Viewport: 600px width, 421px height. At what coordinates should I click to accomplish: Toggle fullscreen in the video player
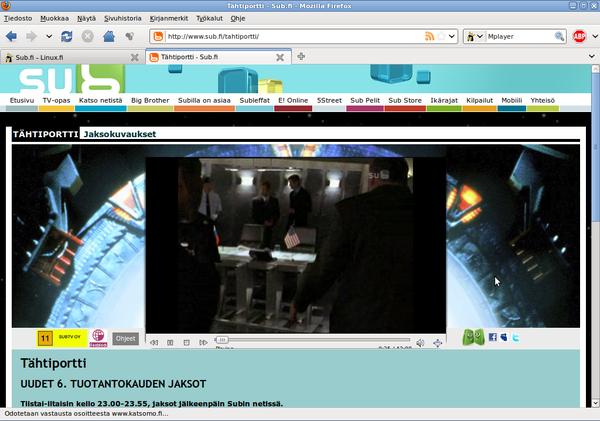[437, 343]
